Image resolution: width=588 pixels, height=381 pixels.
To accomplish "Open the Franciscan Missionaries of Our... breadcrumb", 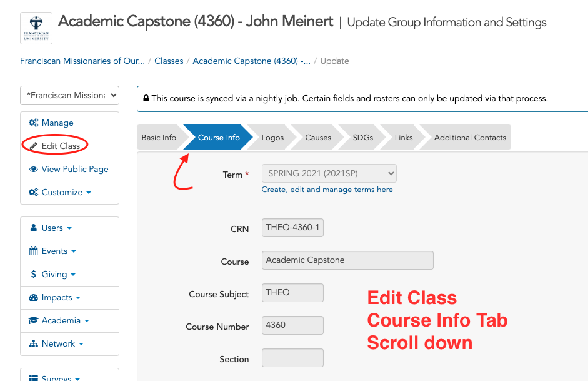I will [82, 61].
